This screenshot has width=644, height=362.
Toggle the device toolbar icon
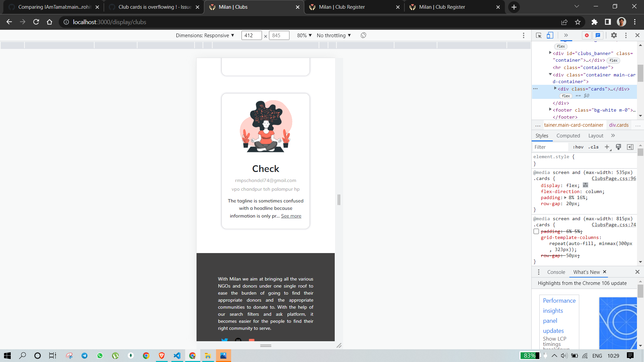(x=550, y=36)
